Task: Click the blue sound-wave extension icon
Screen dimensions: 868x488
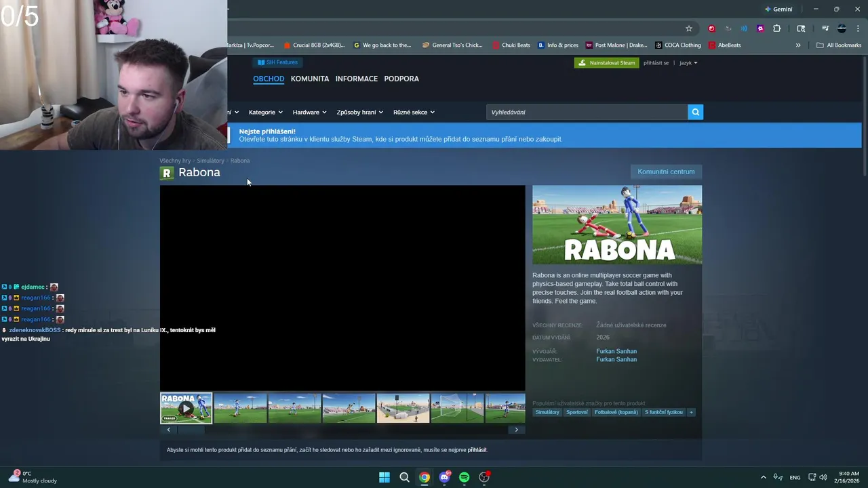Action: [744, 28]
